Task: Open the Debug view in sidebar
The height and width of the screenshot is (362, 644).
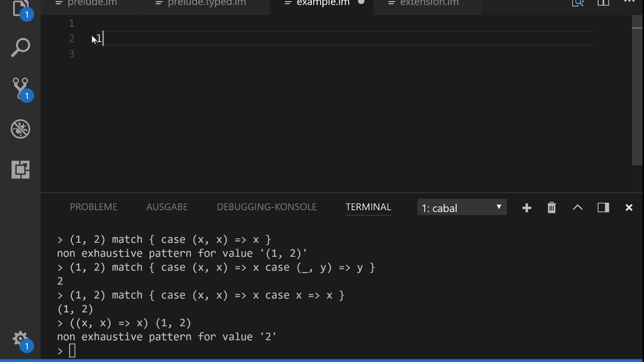Action: coord(21,129)
